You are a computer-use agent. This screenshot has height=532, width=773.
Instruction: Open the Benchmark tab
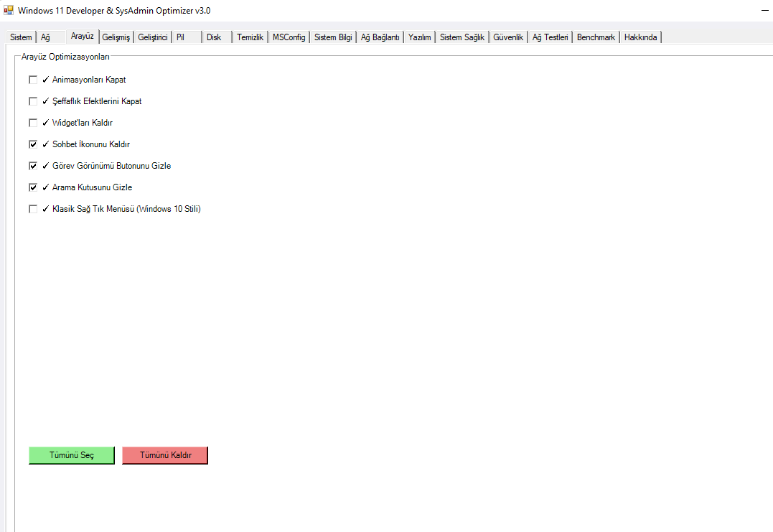596,37
